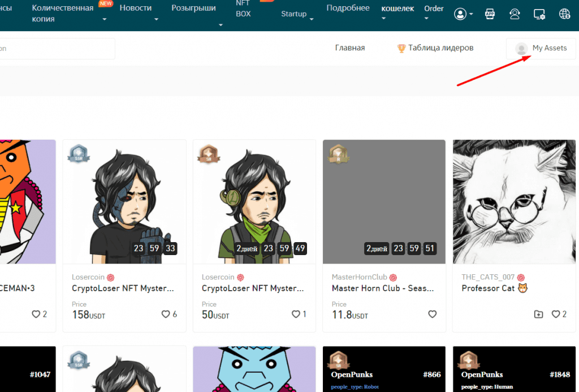
Task: Open the Новости menu item
Action: (x=136, y=8)
